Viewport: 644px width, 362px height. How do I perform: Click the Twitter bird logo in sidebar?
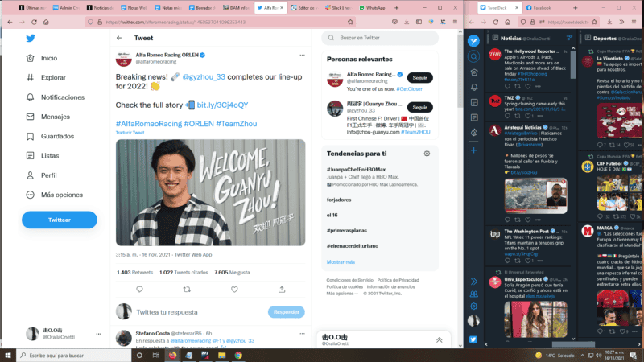tap(31, 39)
